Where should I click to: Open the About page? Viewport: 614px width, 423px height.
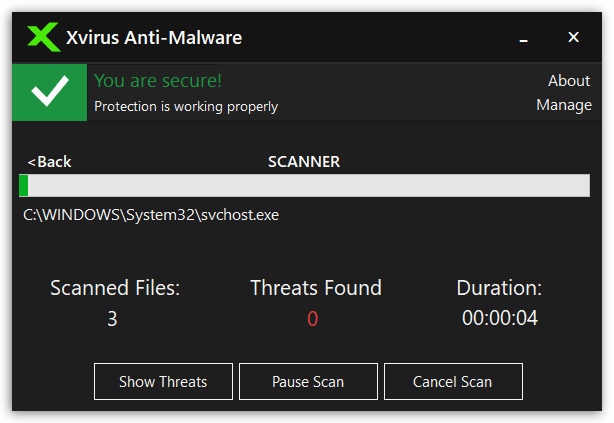click(x=569, y=81)
